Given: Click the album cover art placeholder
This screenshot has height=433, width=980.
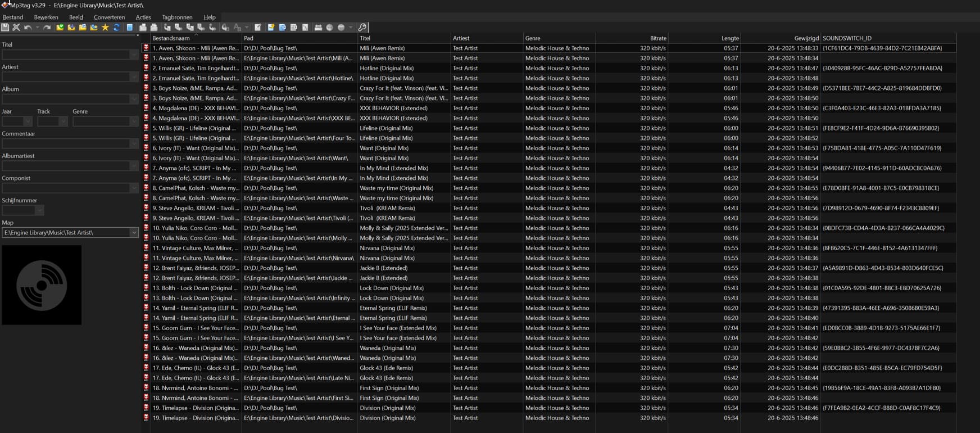Looking at the screenshot, I should point(42,285).
